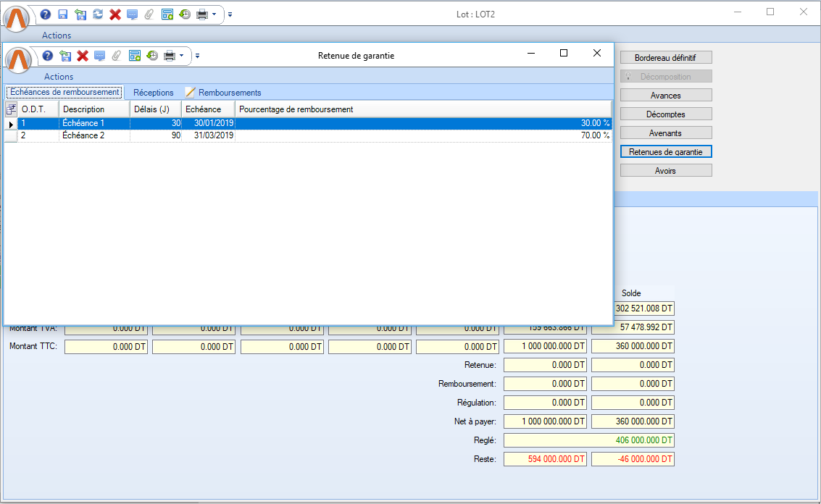Click the floppy disk save icon in Lot toolbar
The image size is (821, 504).
[63, 14]
